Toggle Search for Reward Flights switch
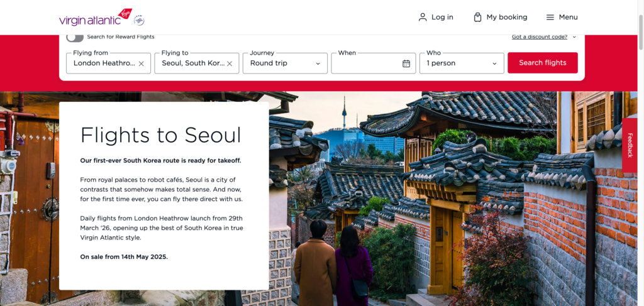The height and width of the screenshot is (306, 644). pyautogui.click(x=75, y=37)
